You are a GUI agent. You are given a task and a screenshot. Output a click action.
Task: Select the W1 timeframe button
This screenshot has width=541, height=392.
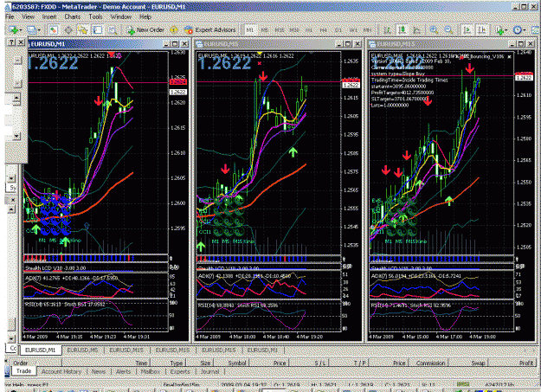[353, 30]
